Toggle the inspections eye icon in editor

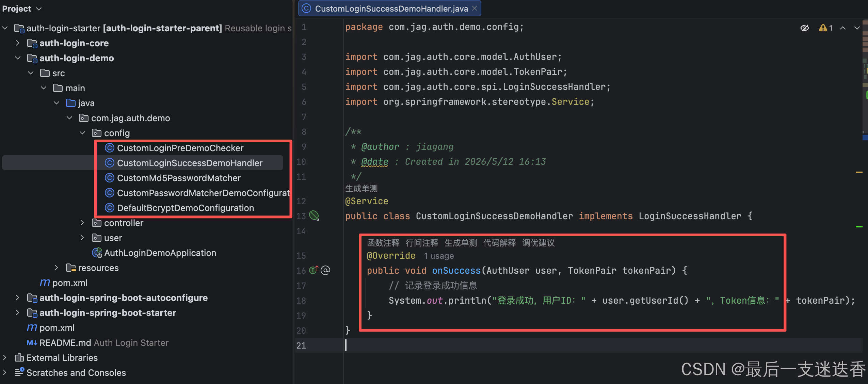805,28
